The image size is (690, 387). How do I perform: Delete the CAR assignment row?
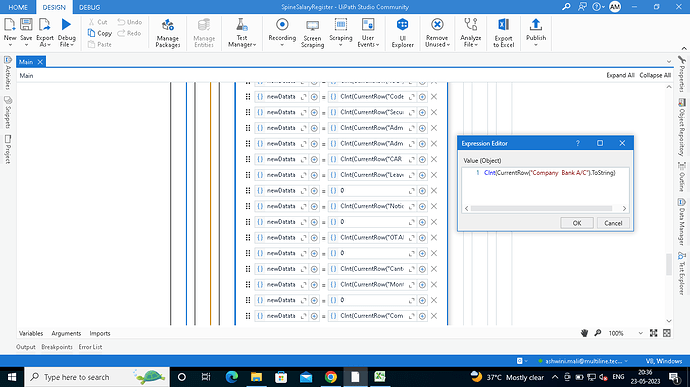click(x=434, y=159)
